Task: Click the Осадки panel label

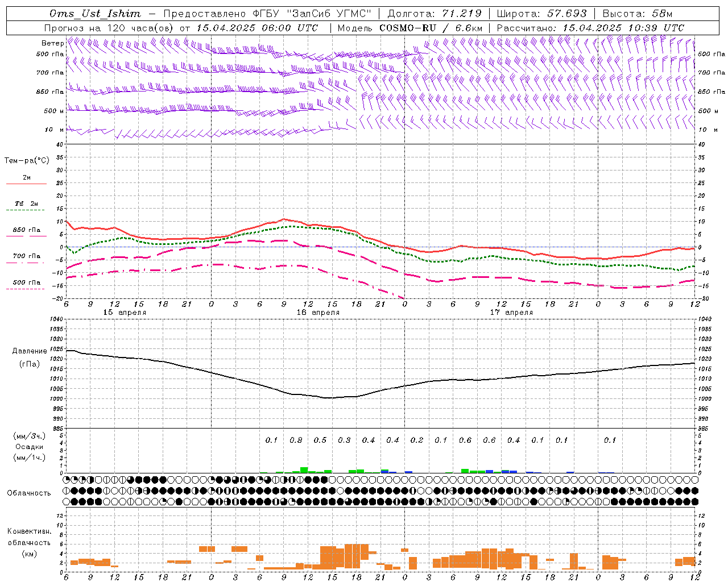Action: tap(30, 447)
